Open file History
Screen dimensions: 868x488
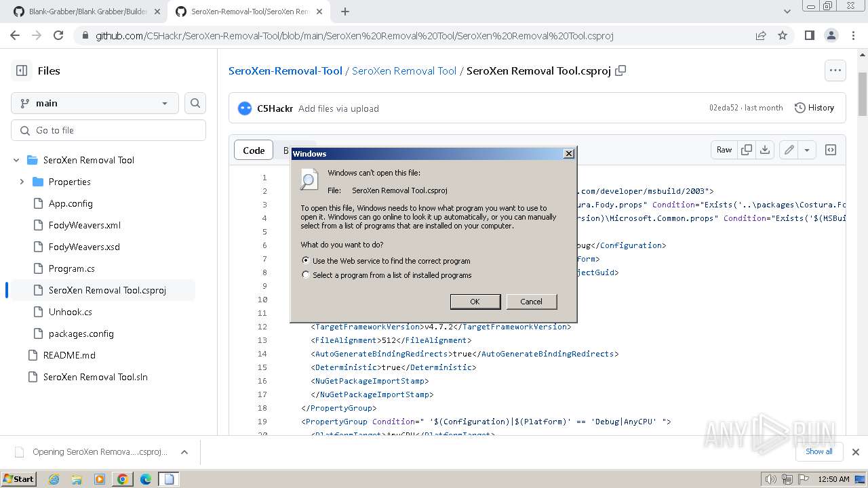pos(814,108)
